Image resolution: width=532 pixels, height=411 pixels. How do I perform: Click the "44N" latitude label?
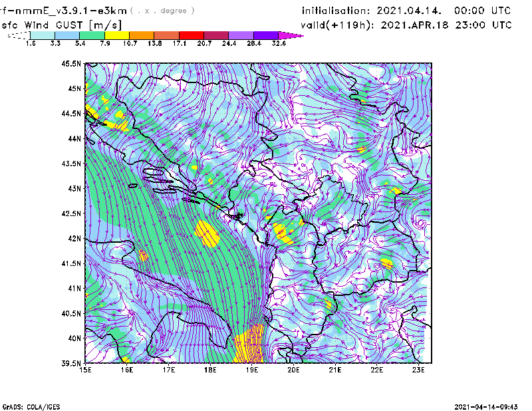[74, 138]
